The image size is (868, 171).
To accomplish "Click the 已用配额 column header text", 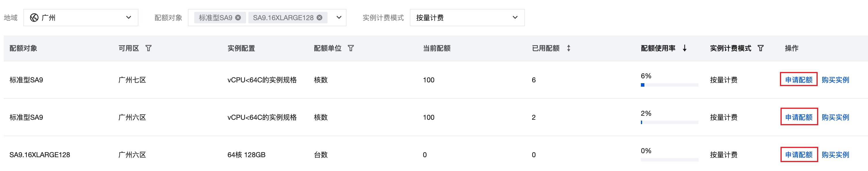I will [x=546, y=48].
